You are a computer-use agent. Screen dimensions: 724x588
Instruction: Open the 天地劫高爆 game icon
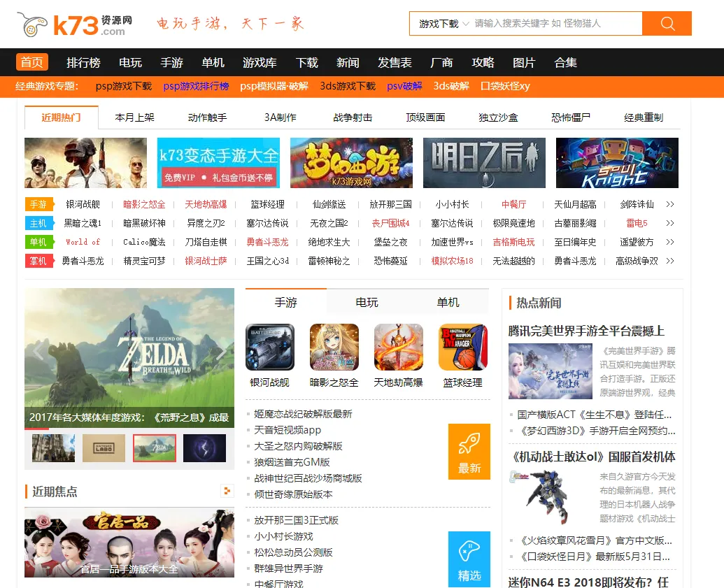[399, 347]
